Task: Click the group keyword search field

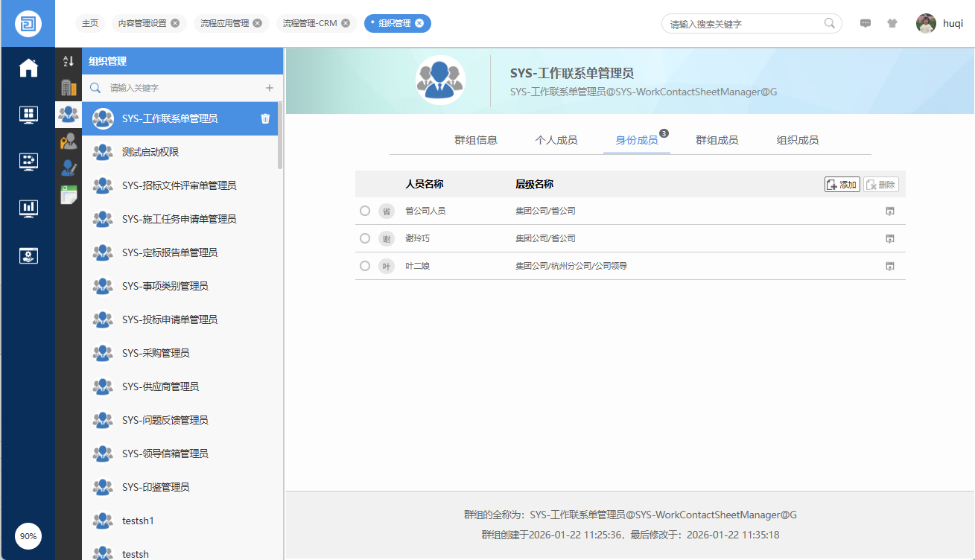Action: pos(182,88)
